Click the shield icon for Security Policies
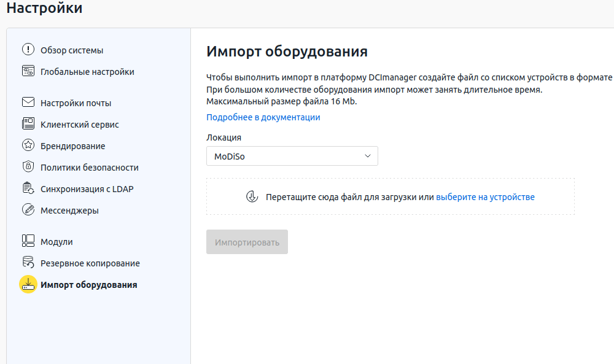The height and width of the screenshot is (364, 614). pyautogui.click(x=28, y=167)
